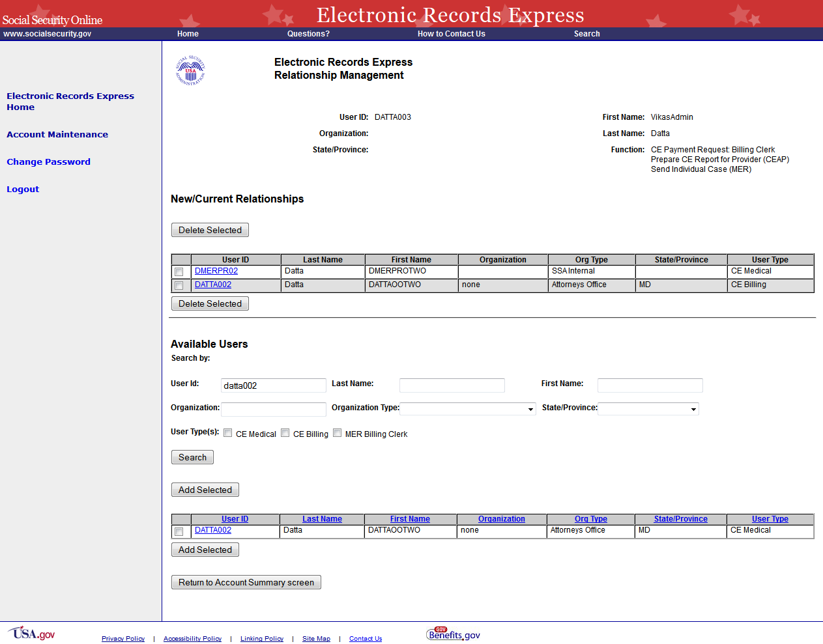Focus the User Id search field

tap(273, 385)
